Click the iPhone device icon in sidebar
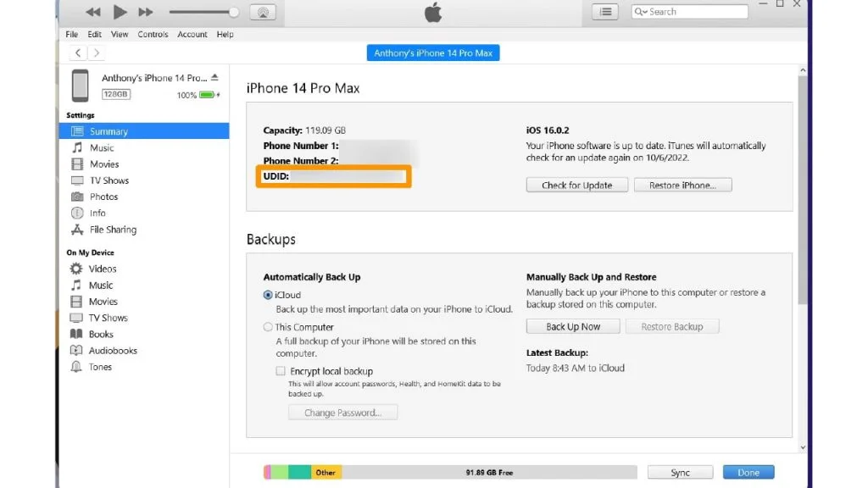 pos(81,86)
